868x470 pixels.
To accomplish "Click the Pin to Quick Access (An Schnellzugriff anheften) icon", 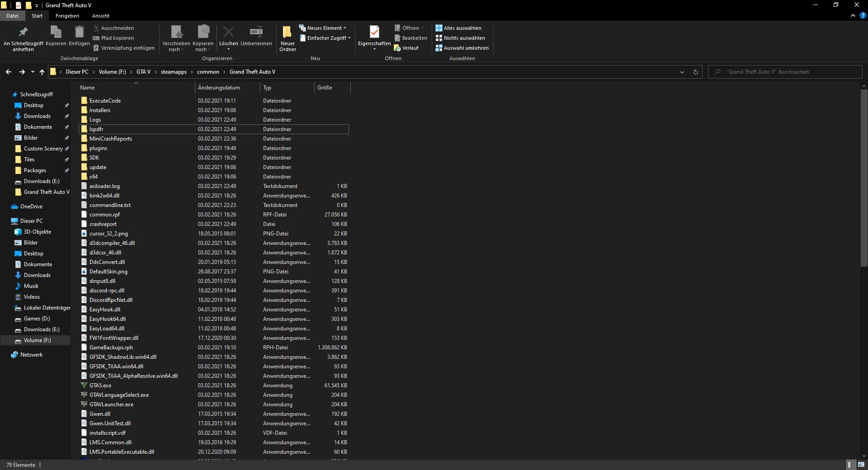I will click(x=23, y=33).
